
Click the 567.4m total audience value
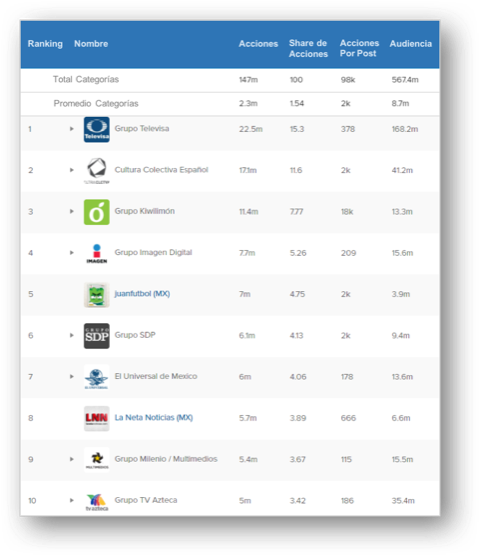pyautogui.click(x=405, y=80)
